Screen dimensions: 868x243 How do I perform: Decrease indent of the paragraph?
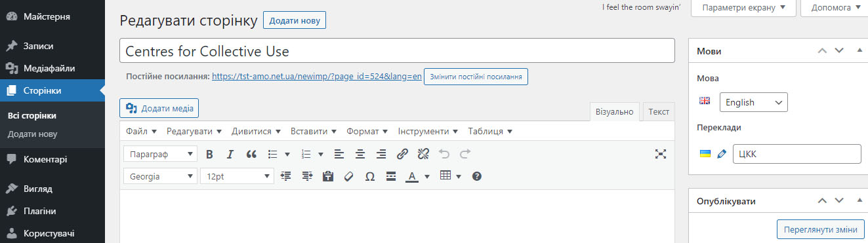tap(285, 176)
